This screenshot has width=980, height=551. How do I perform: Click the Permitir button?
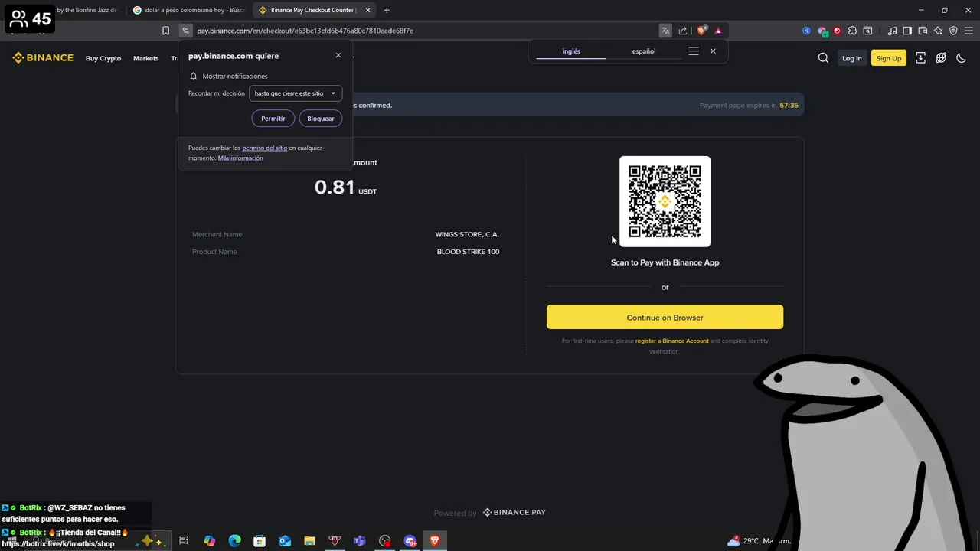(x=273, y=119)
